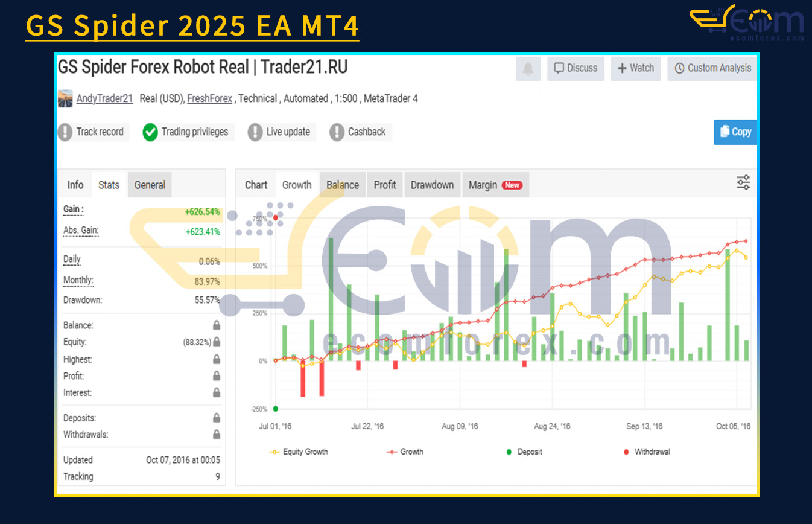Open the Balance chart tab

pos(343,185)
